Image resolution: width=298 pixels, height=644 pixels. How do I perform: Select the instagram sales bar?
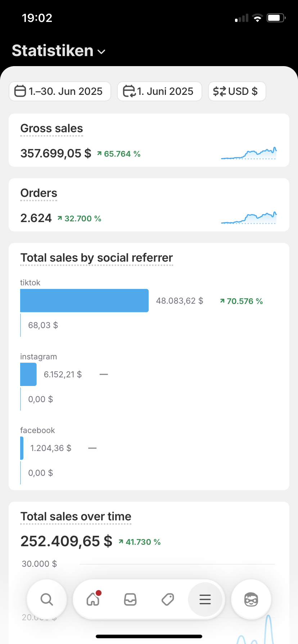point(28,374)
